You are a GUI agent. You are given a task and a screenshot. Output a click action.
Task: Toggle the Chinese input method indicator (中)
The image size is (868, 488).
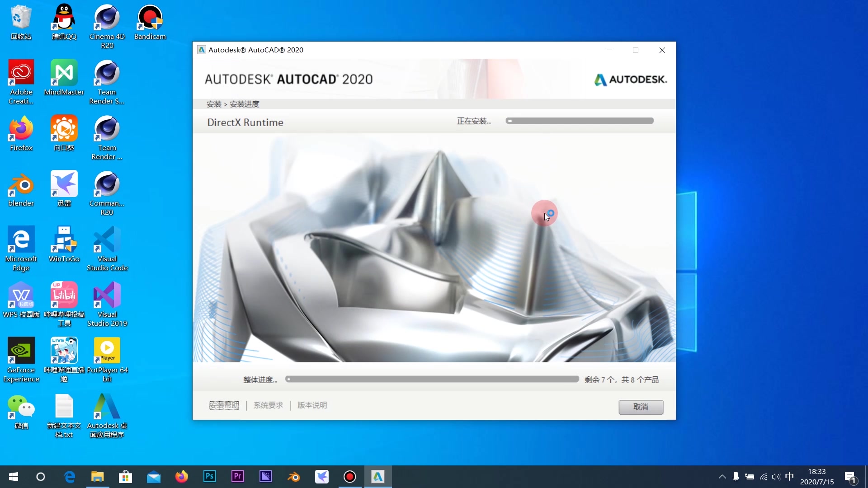pos(789,477)
